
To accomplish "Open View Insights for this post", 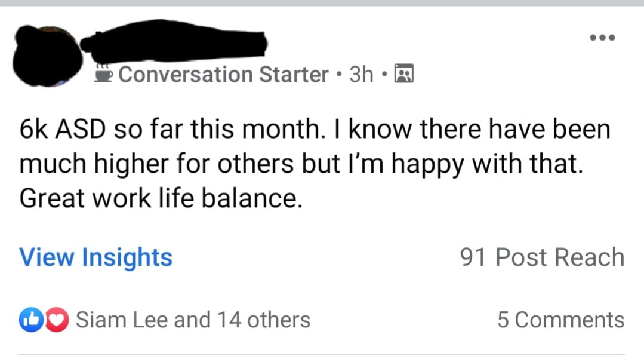I will (95, 257).
